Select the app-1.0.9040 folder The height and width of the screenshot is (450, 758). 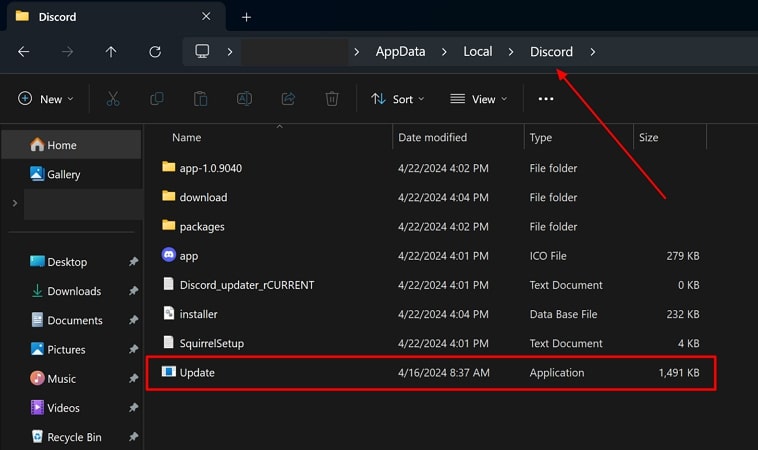point(430,168)
